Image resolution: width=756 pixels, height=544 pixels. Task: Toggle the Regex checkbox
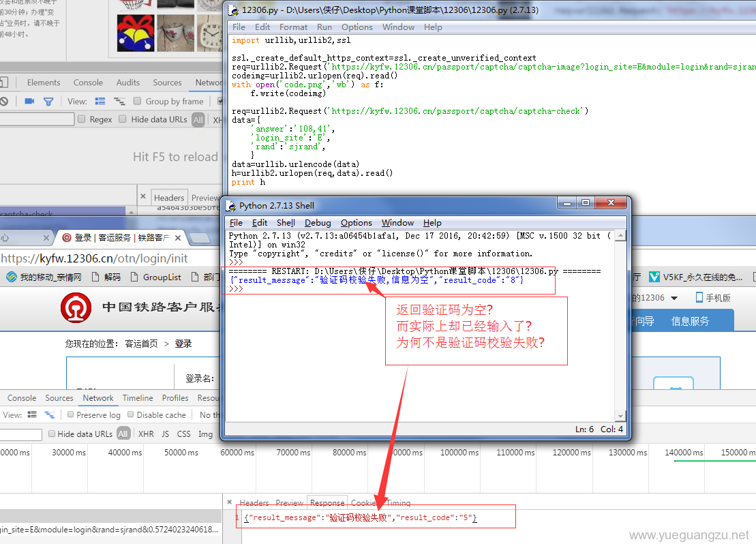(82, 119)
